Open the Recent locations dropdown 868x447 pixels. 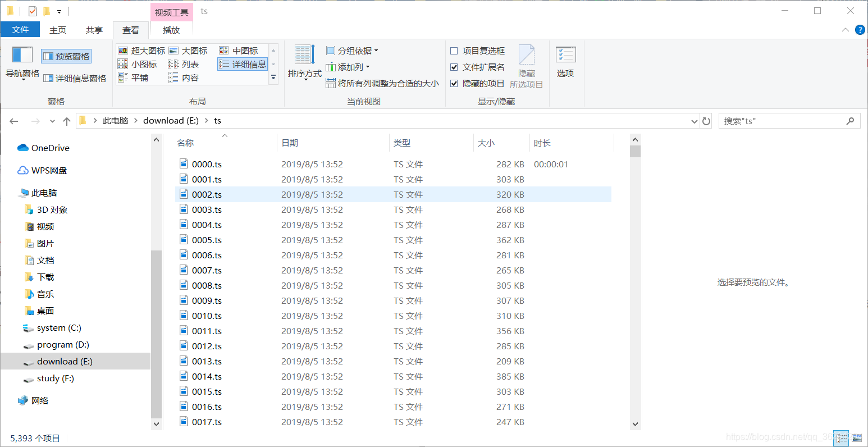(52, 121)
